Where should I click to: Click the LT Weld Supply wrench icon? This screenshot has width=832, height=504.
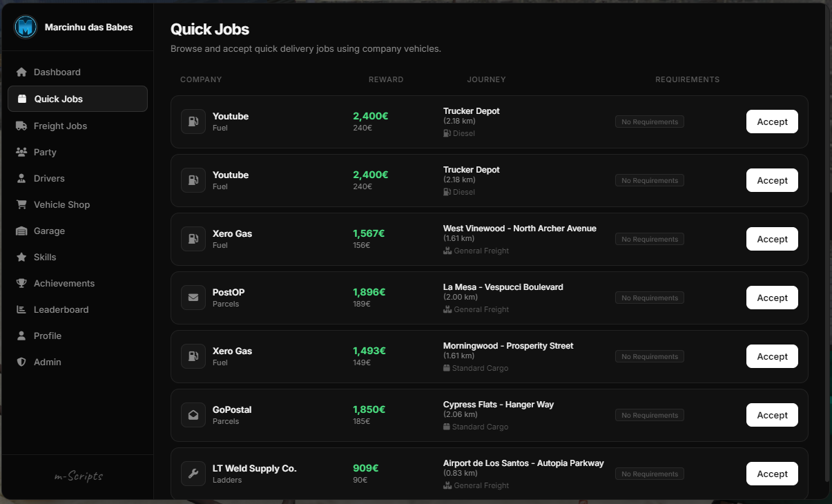point(193,474)
